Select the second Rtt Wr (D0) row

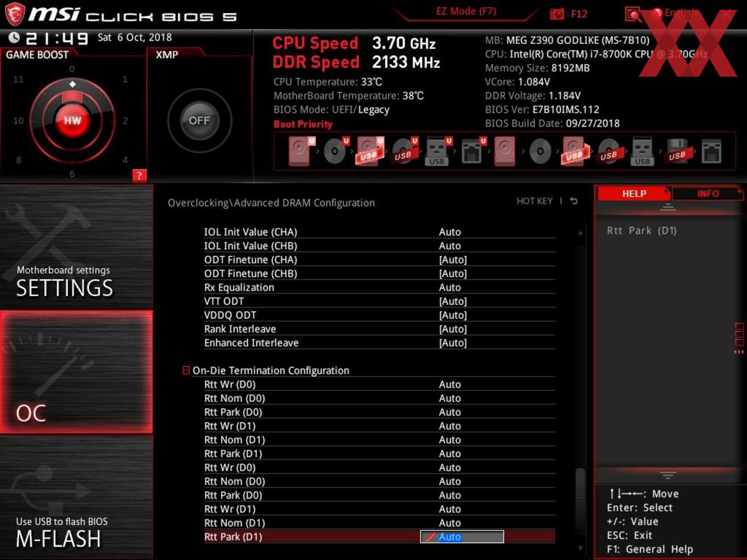379,467
